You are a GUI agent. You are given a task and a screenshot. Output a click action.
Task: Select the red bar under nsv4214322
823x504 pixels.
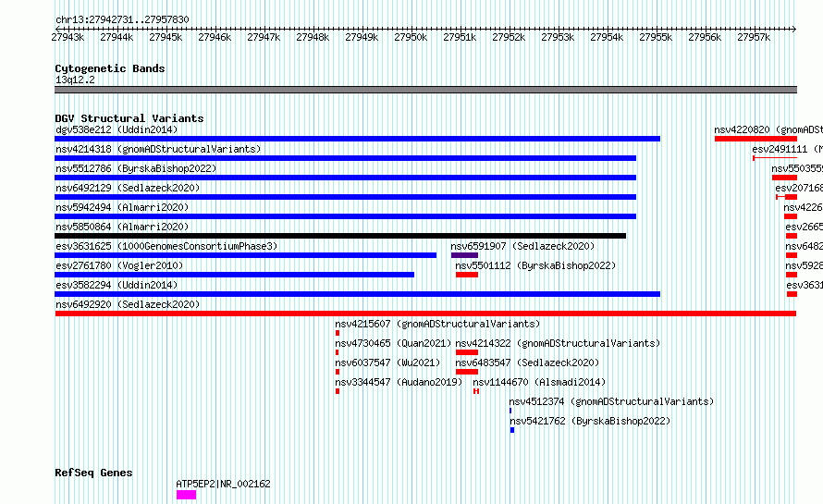point(467,352)
